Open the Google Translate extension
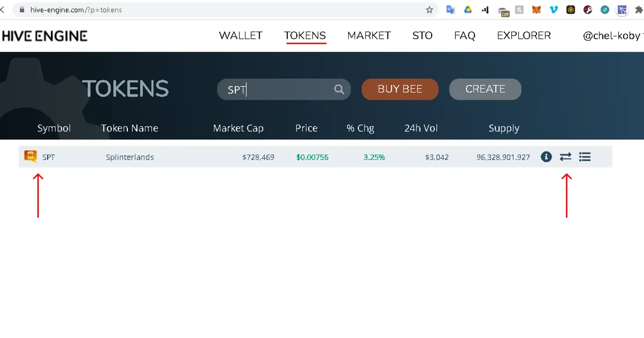Image resolution: width=644 pixels, height=338 pixels. pos(450,10)
